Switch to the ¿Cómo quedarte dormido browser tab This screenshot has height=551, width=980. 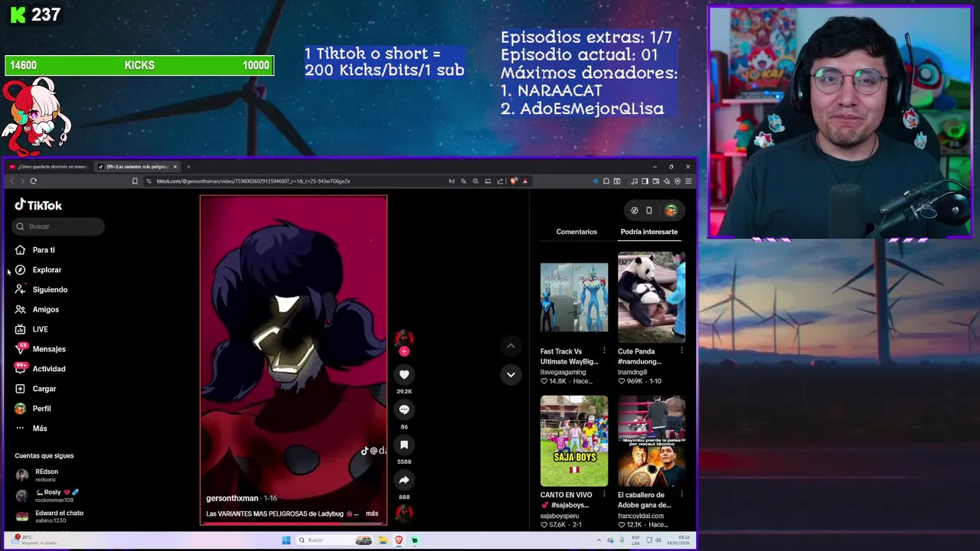coord(47,167)
